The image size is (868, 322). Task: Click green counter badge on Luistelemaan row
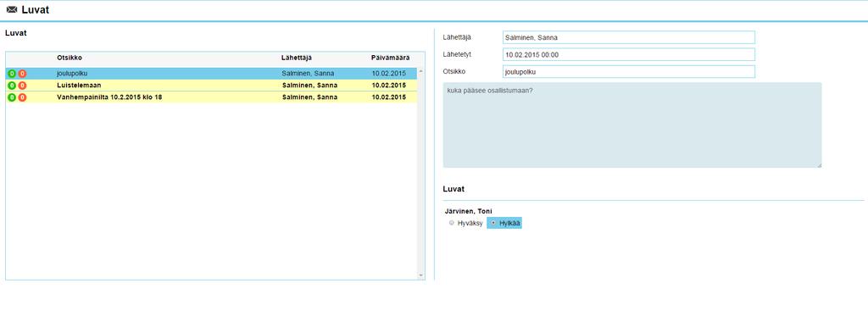click(x=12, y=86)
